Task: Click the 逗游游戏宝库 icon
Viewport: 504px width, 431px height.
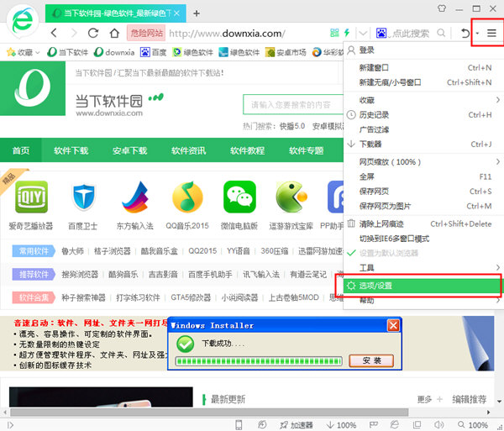Action: click(x=291, y=197)
